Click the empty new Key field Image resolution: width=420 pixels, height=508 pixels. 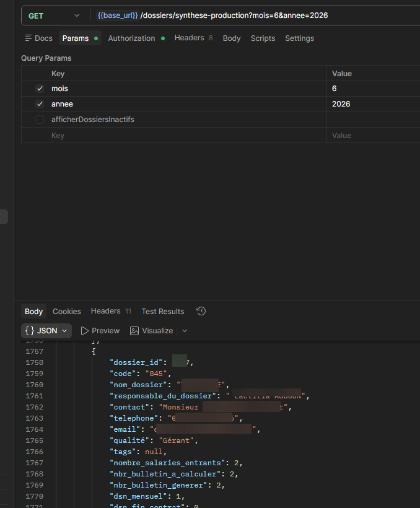(187, 136)
